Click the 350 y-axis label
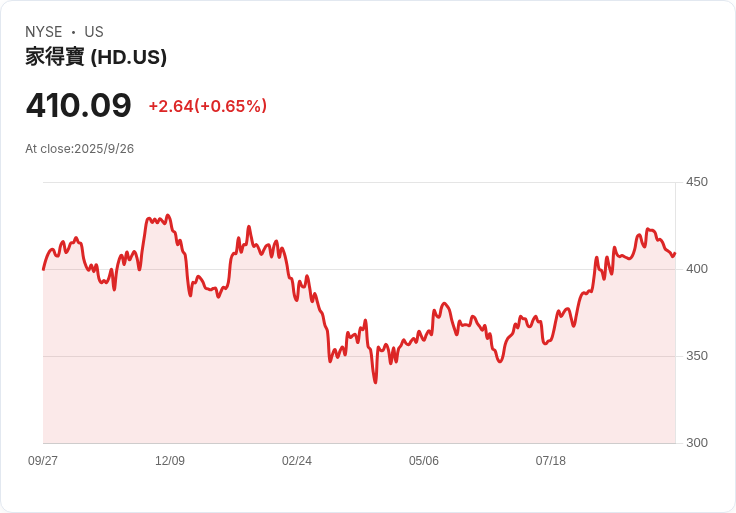The image size is (736, 513). point(697,356)
